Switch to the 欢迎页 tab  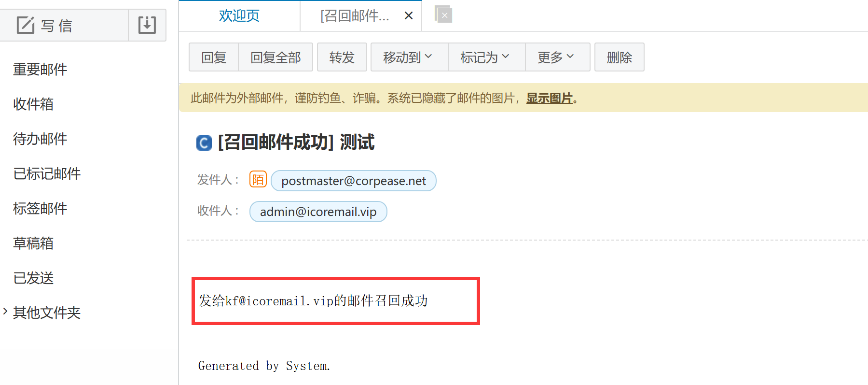coord(239,16)
